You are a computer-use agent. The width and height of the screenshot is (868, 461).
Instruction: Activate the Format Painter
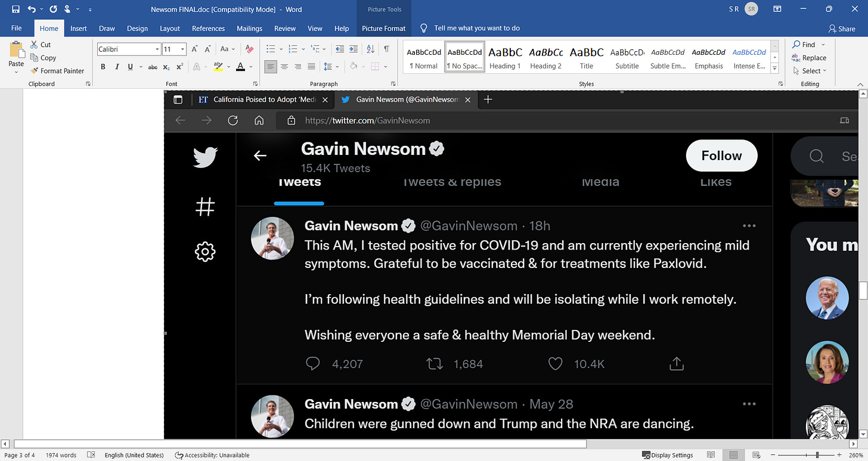click(x=57, y=71)
